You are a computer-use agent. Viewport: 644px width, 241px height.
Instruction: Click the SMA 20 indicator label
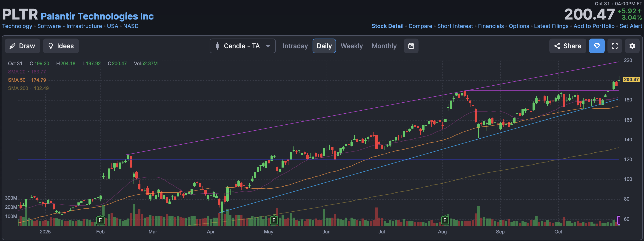pyautogui.click(x=17, y=72)
